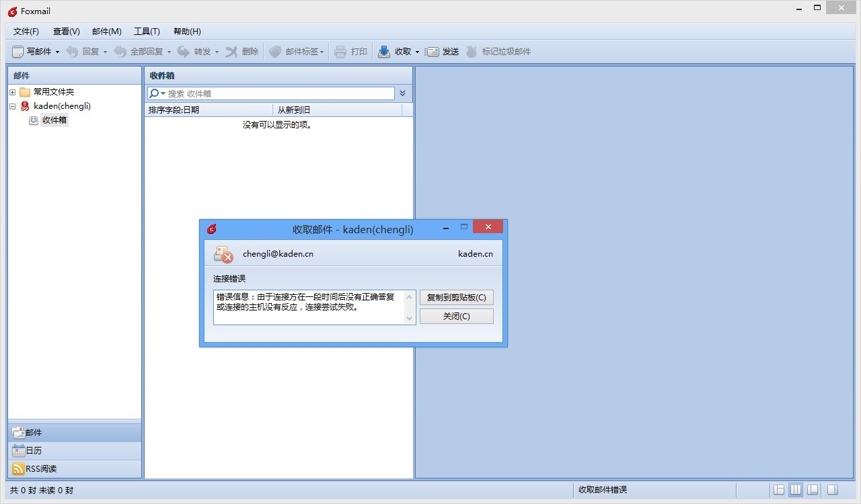Open the 收取 dropdown arrow
The image size is (861, 504).
[x=418, y=51]
